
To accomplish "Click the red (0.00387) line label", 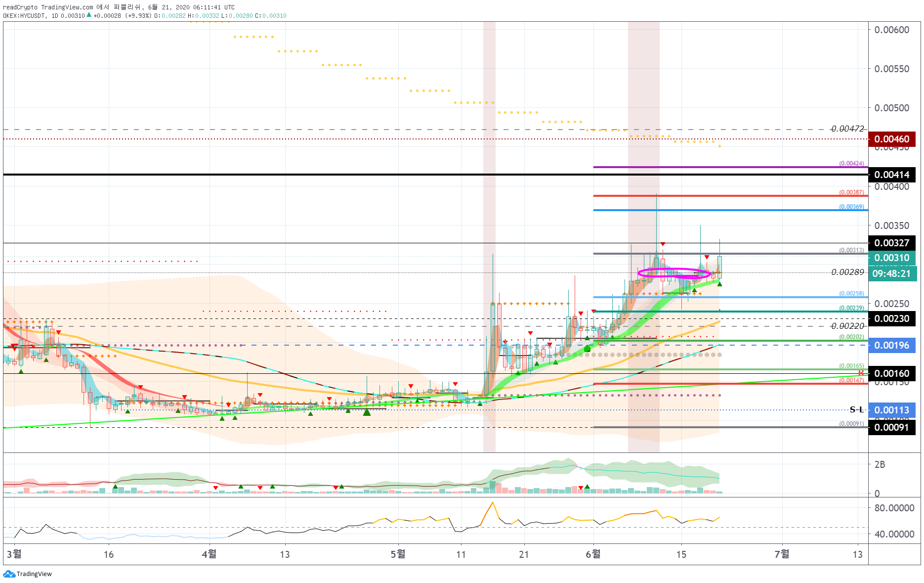I will coord(851,192).
